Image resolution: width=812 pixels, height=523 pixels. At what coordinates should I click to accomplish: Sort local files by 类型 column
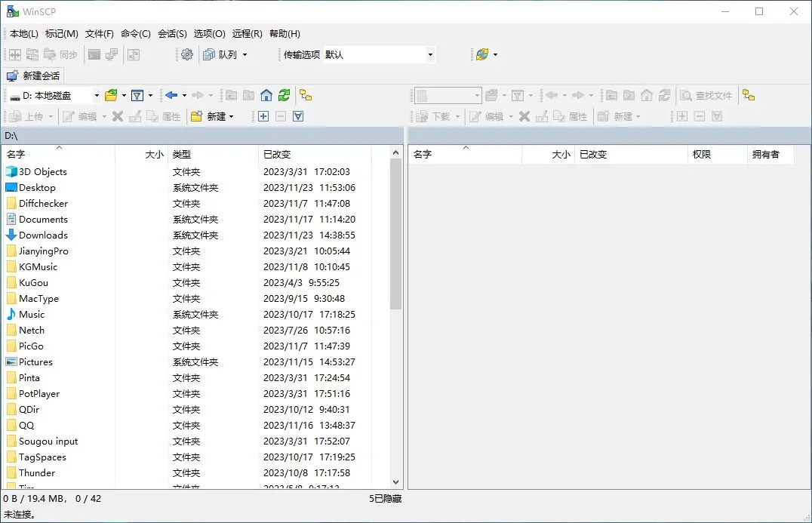[213, 154]
